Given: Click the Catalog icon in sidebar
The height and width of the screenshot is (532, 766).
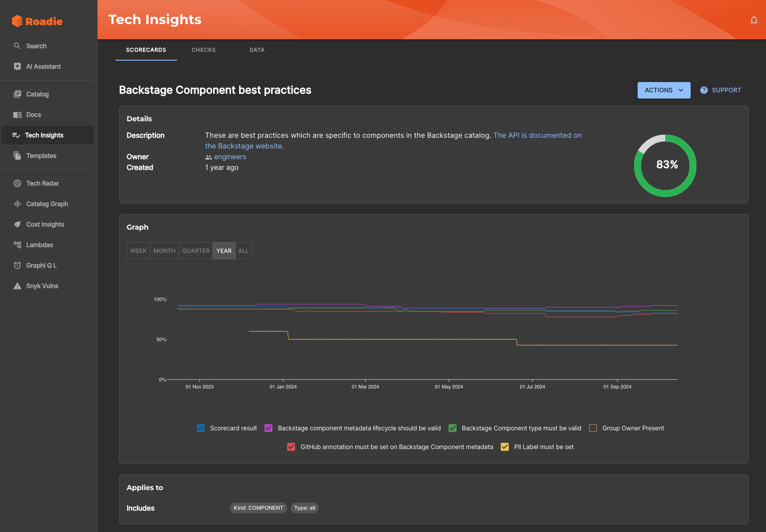Looking at the screenshot, I should pos(17,94).
